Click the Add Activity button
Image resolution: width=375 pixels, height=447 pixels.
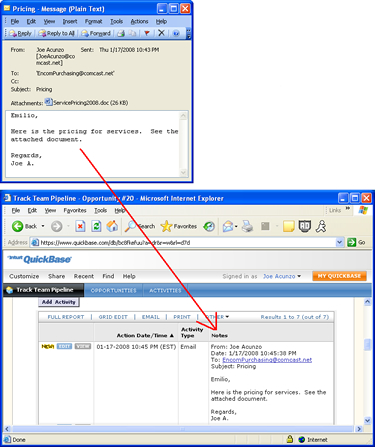59,302
